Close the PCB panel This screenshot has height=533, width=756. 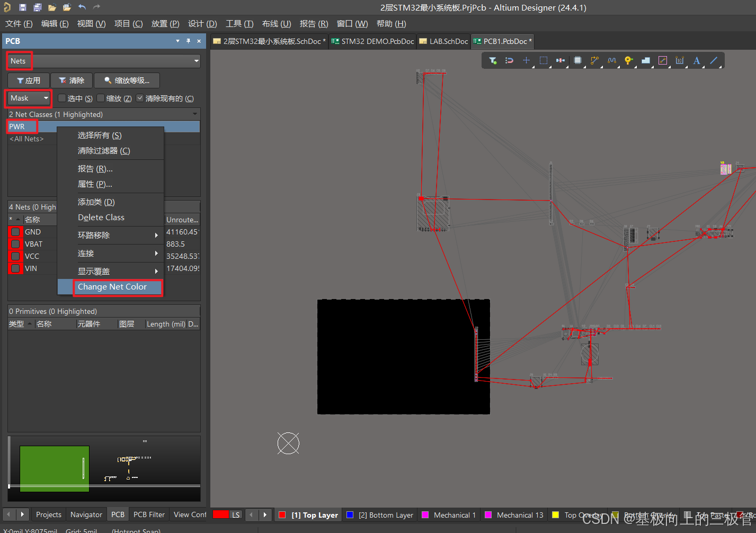pos(199,41)
